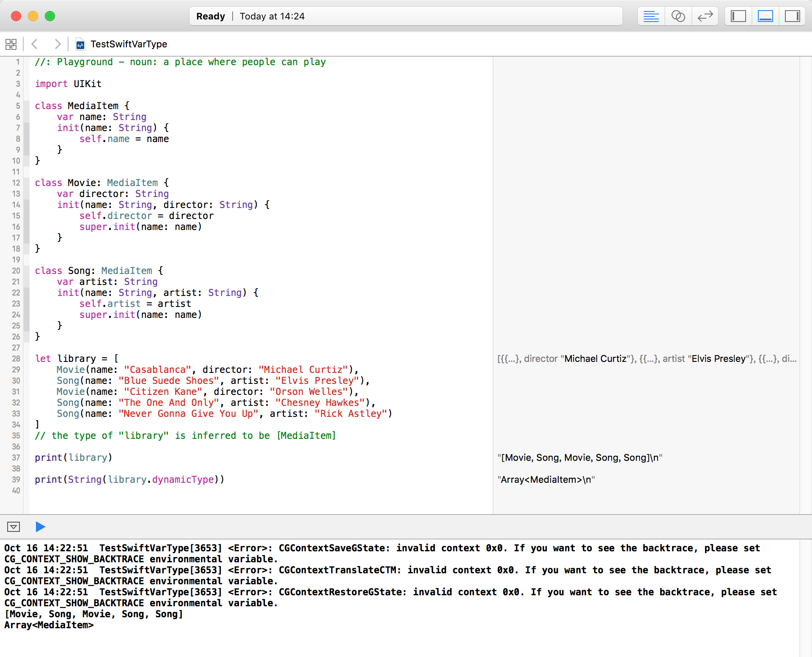Click the CGContextSaveGState error in console

(x=382, y=553)
